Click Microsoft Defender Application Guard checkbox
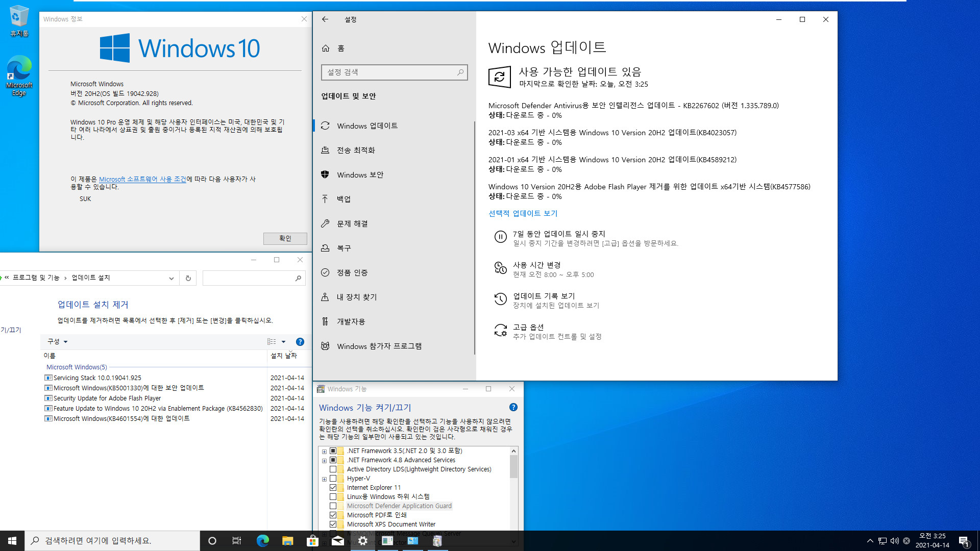Screen dimensions: 980x551 click(x=333, y=506)
